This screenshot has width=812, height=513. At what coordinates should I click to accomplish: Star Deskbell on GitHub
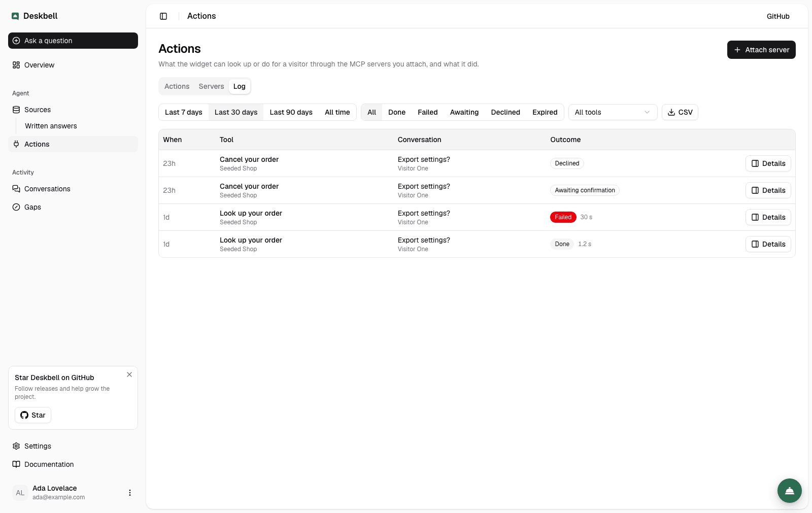click(x=33, y=415)
